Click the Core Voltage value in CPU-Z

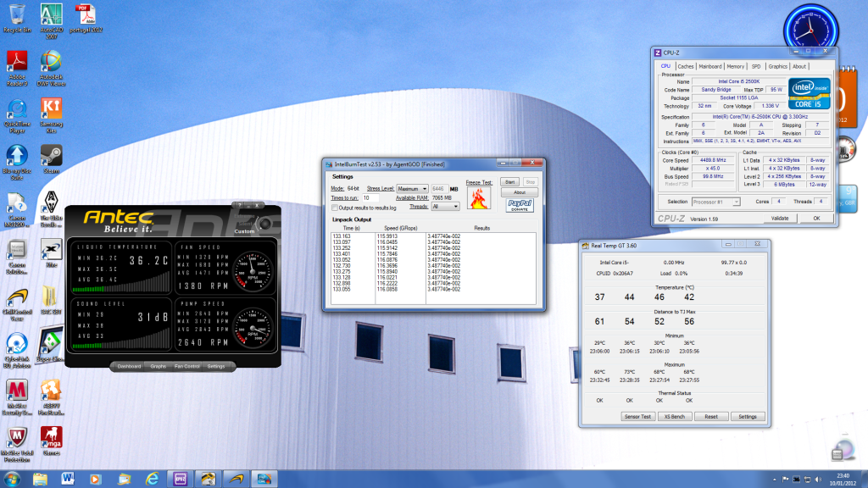click(770, 106)
